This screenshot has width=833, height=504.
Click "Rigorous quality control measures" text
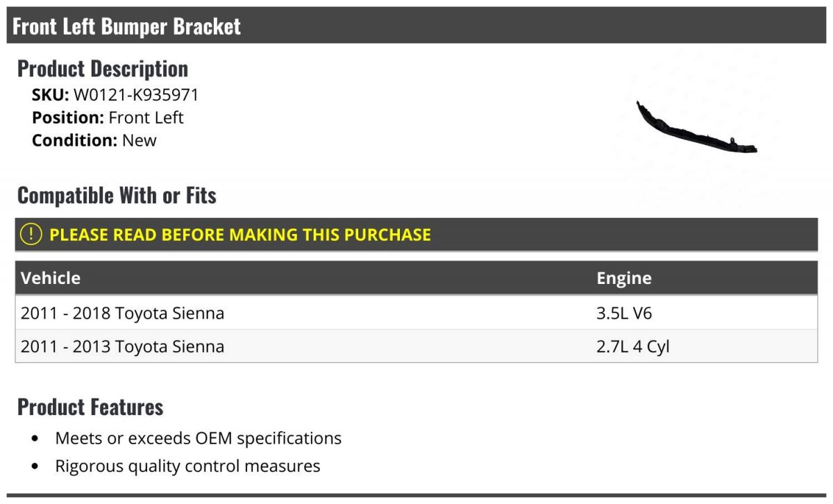pos(187,466)
